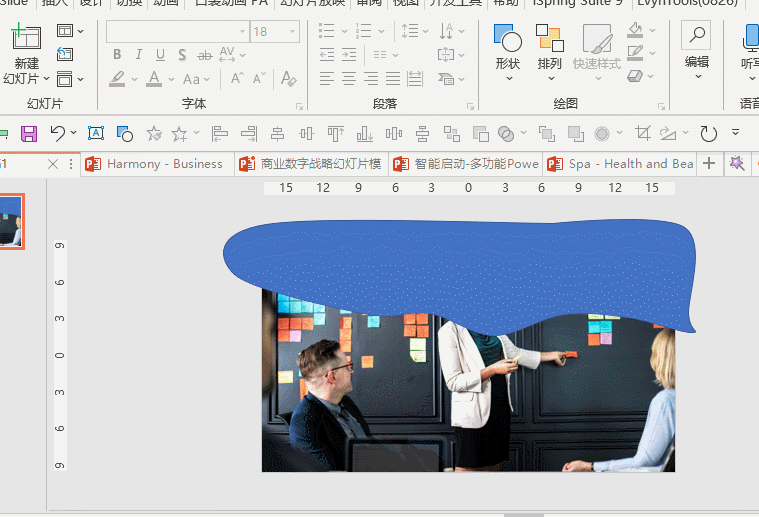This screenshot has height=517, width=759.
Task: Open the slide layout options
Action: click(x=70, y=31)
